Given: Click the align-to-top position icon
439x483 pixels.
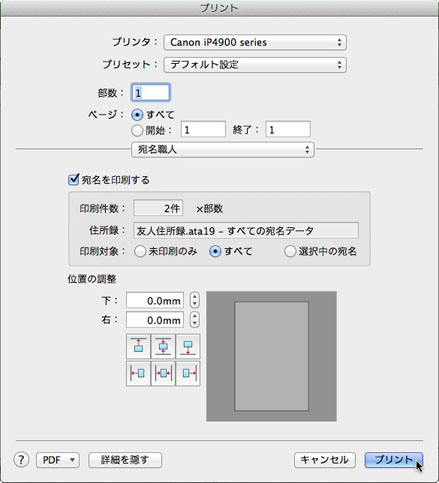Looking at the screenshot, I should (138, 346).
